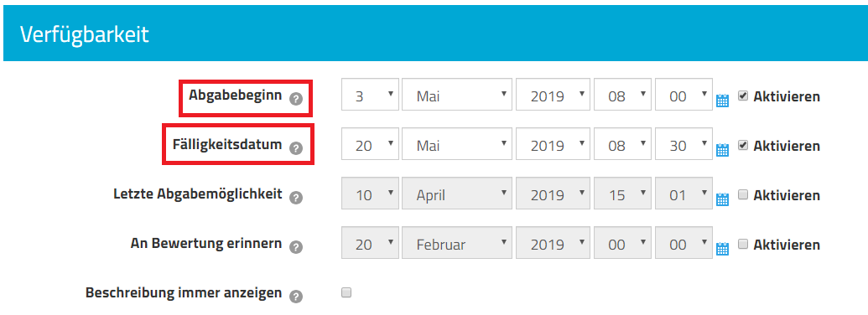The image size is (868, 315).
Task: Show help for Letzte Abgabemöglichkeit
Action: (x=296, y=197)
